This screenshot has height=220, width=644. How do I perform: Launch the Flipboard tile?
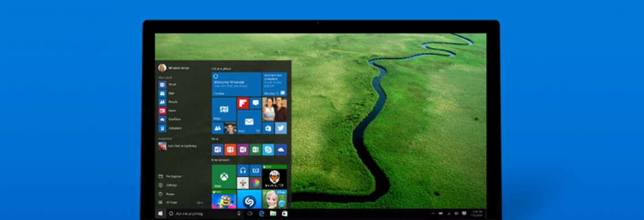point(243,103)
